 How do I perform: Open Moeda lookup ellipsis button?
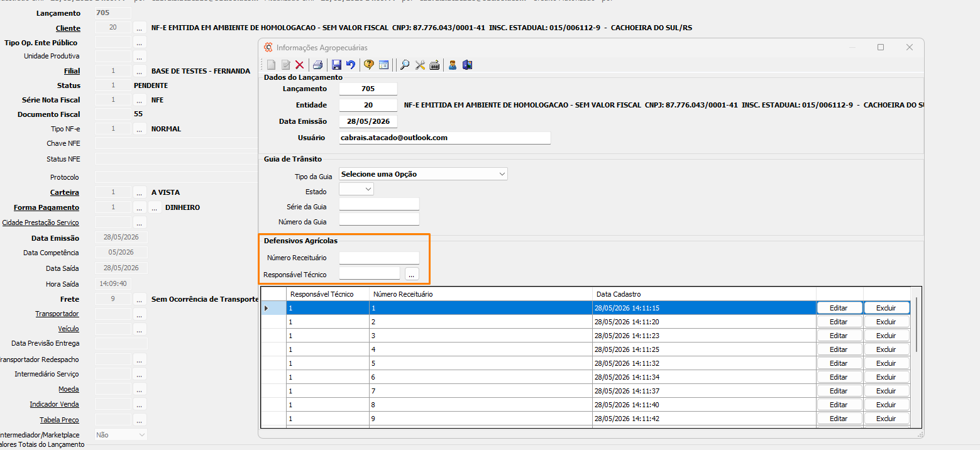coord(140,389)
